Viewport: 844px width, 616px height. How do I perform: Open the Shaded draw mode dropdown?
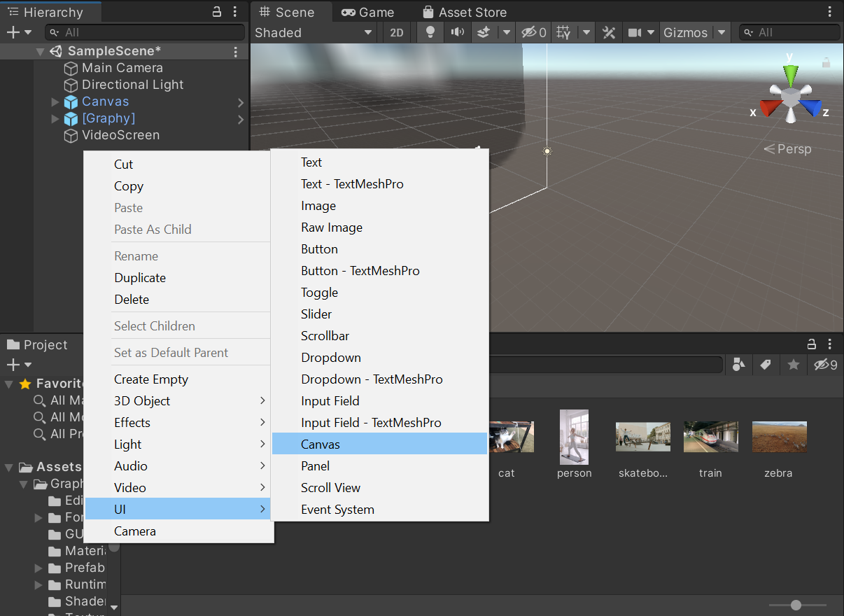(314, 32)
